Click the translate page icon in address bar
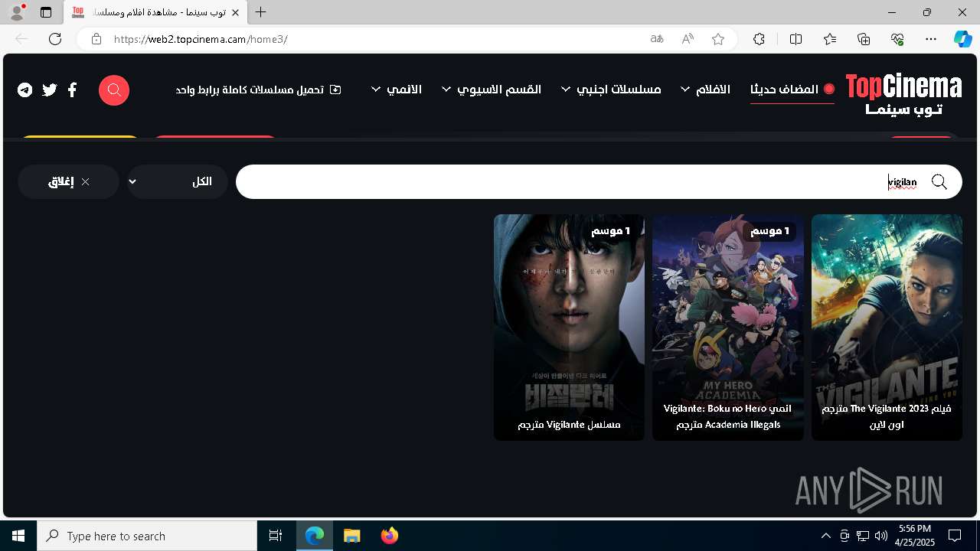980x551 pixels. click(656, 39)
